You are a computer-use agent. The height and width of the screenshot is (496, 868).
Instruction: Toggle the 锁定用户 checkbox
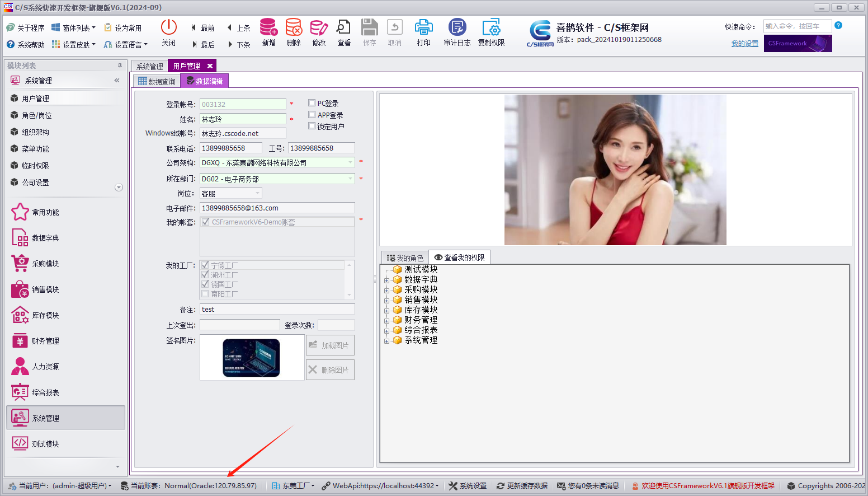click(x=312, y=126)
